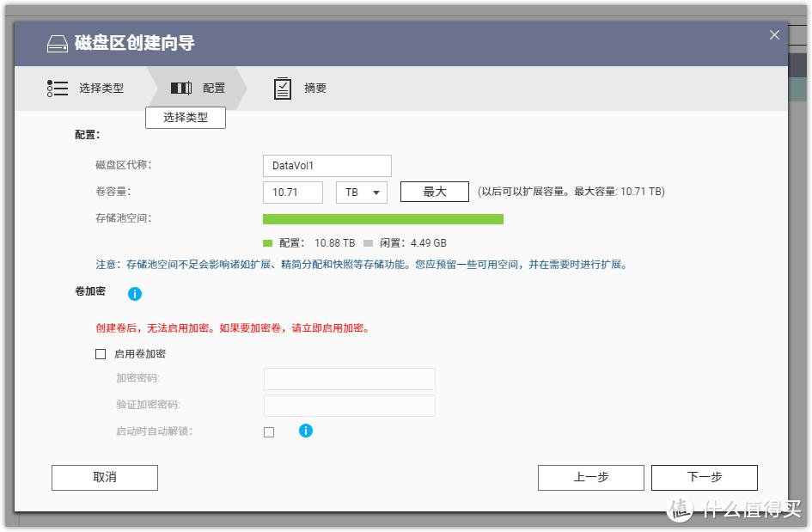Click the 配置 step disk icon
Viewport: 812px width, 532px height.
181,88
